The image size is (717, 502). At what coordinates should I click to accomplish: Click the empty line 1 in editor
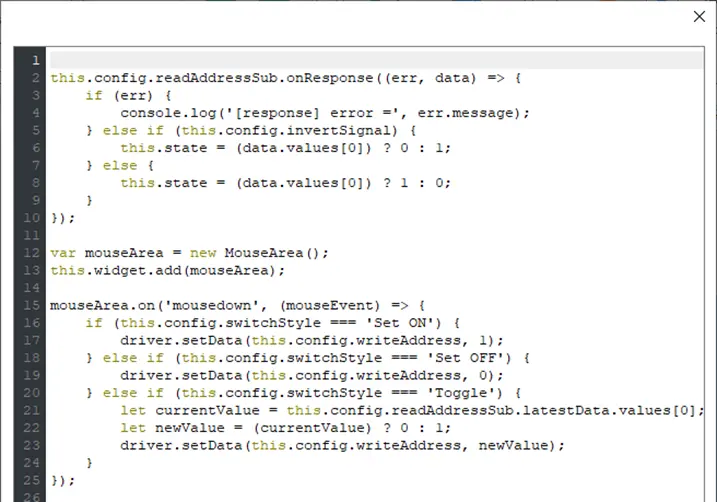pyautogui.click(x=376, y=60)
